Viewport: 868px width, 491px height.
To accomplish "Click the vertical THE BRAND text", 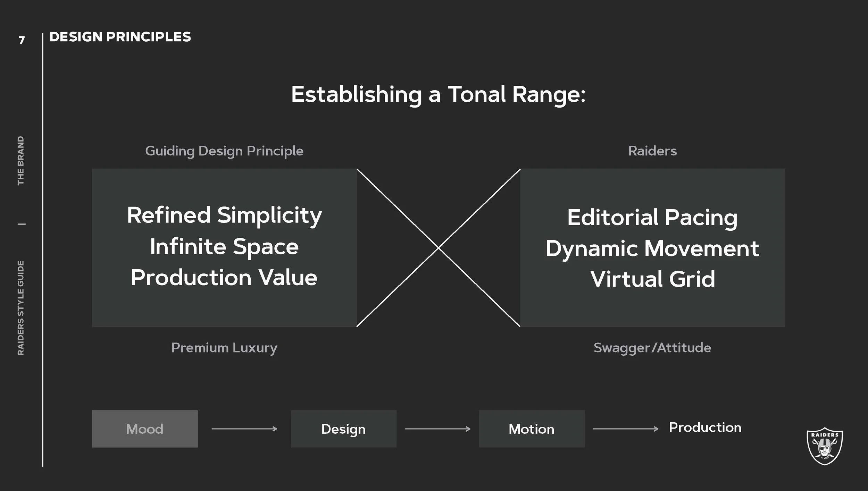I will (x=21, y=160).
